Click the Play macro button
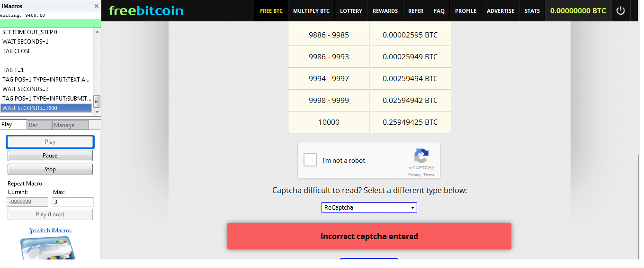Screen dimensions: 644x268 pyautogui.click(x=50, y=142)
